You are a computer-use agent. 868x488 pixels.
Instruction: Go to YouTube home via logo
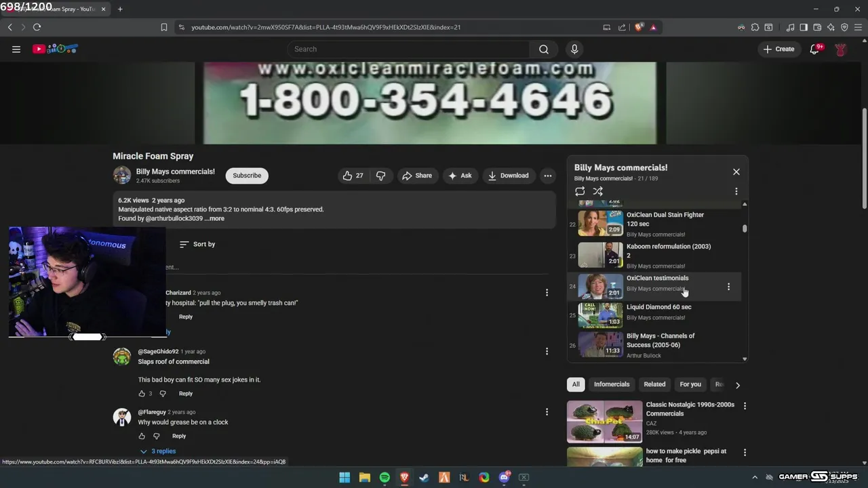point(55,49)
